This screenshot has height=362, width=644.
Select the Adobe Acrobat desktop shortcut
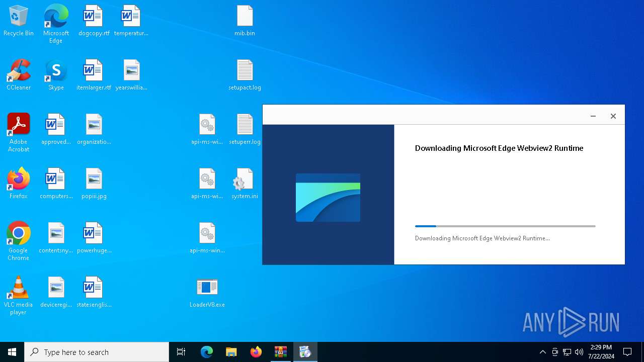tap(19, 133)
